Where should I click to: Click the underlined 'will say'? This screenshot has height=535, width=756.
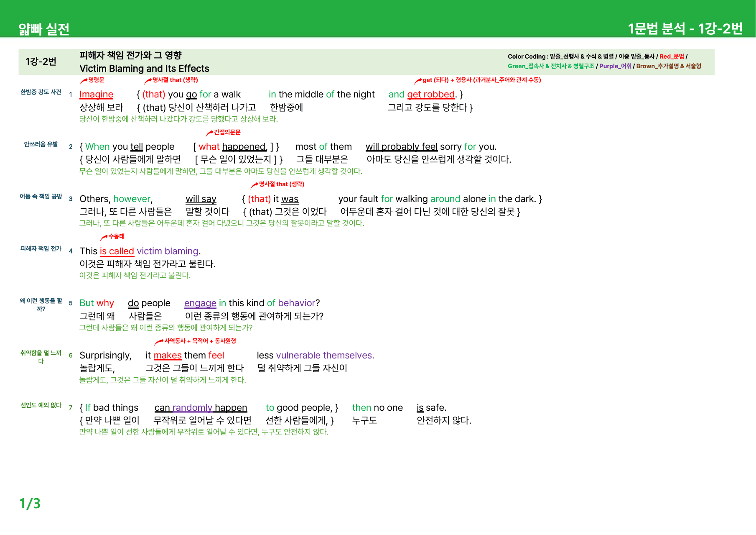pyautogui.click(x=201, y=199)
